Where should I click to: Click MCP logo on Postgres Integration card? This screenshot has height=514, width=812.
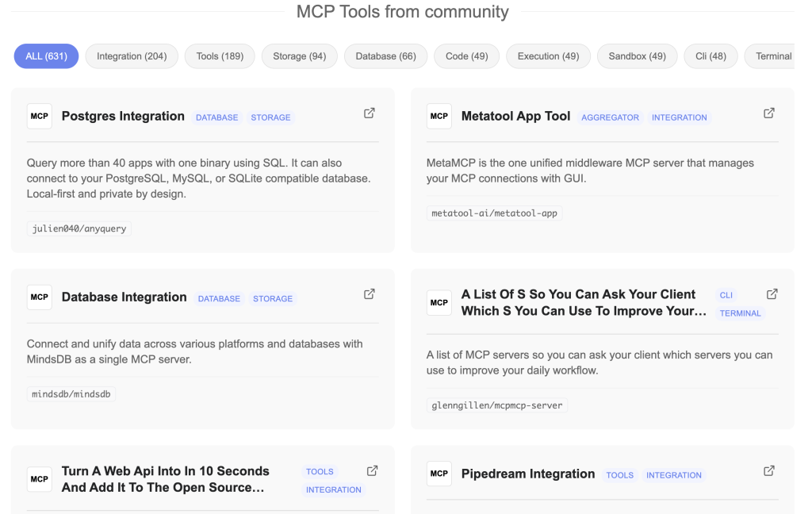(40, 116)
